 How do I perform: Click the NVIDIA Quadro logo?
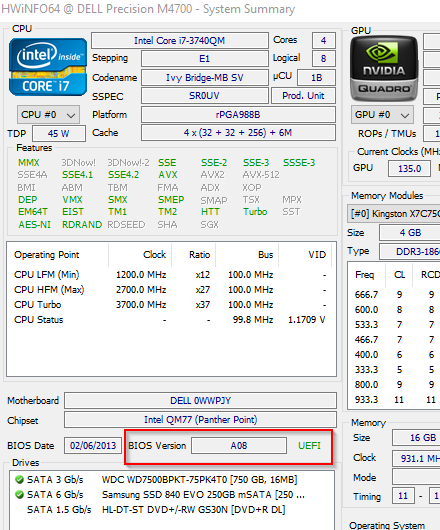[x=384, y=69]
